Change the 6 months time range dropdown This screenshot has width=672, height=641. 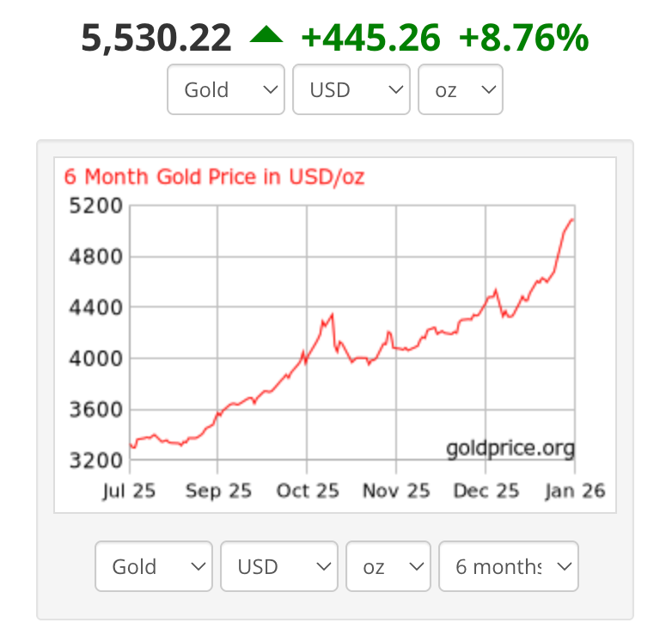point(508,566)
